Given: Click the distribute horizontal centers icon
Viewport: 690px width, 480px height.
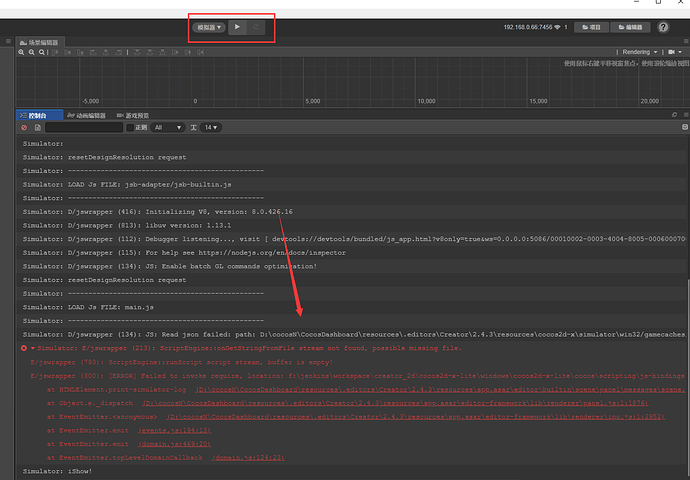Looking at the screenshot, I should pos(188,52).
